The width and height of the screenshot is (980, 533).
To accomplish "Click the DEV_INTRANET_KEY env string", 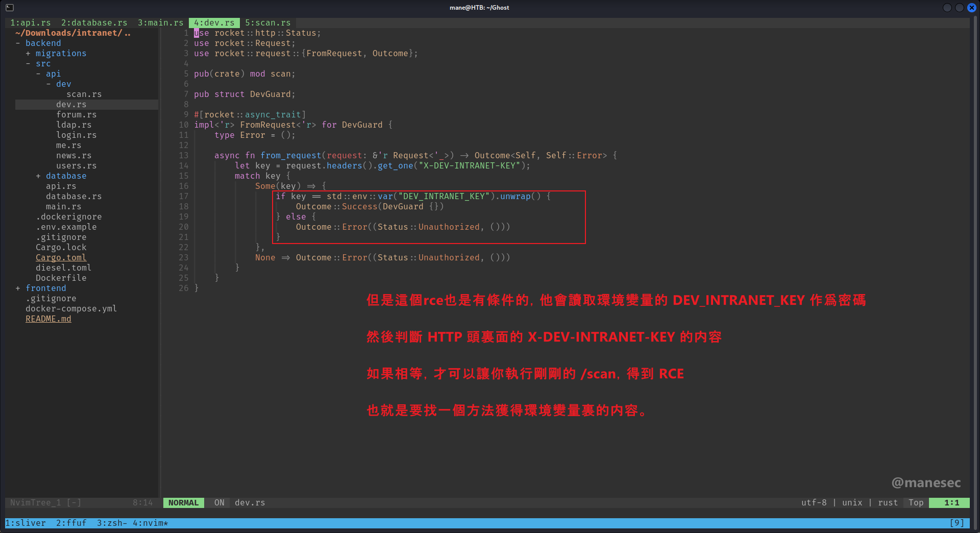I will click(x=444, y=197).
